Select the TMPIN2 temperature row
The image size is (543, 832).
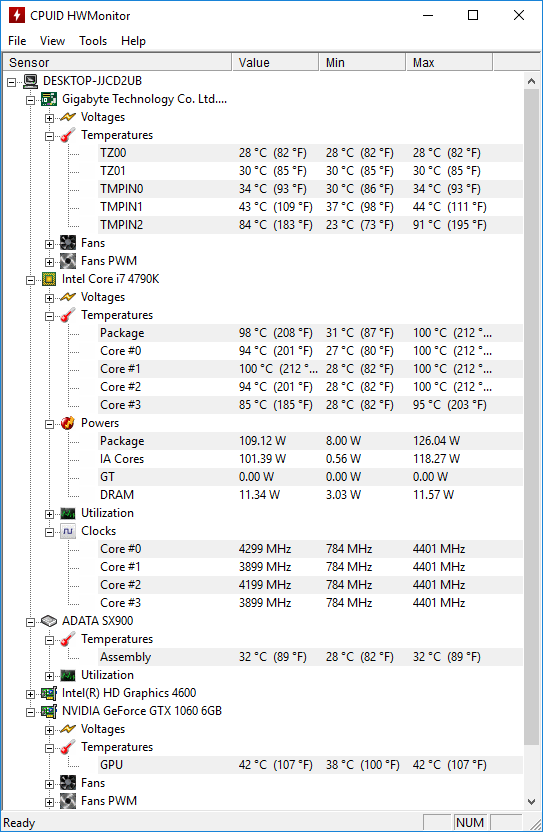(x=311, y=225)
